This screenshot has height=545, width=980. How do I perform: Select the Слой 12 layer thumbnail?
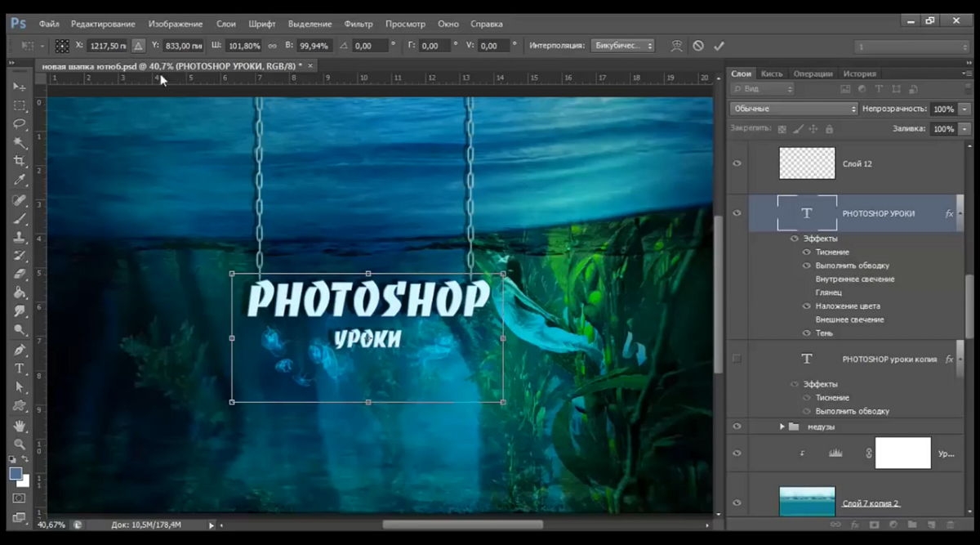point(807,163)
